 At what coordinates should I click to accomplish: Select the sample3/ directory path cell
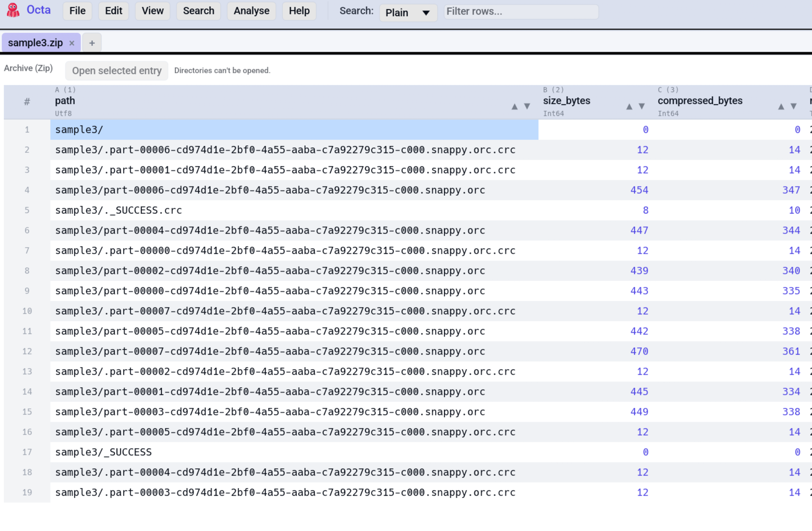(x=294, y=130)
